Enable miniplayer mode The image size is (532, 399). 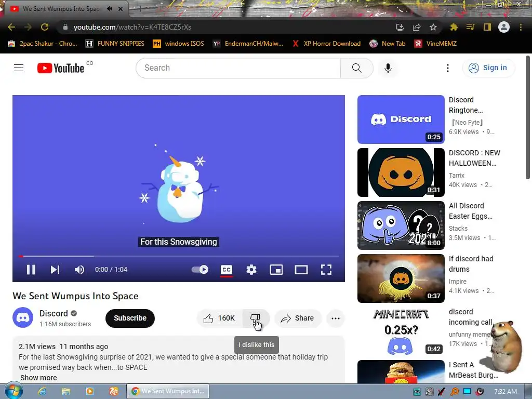pos(276,270)
